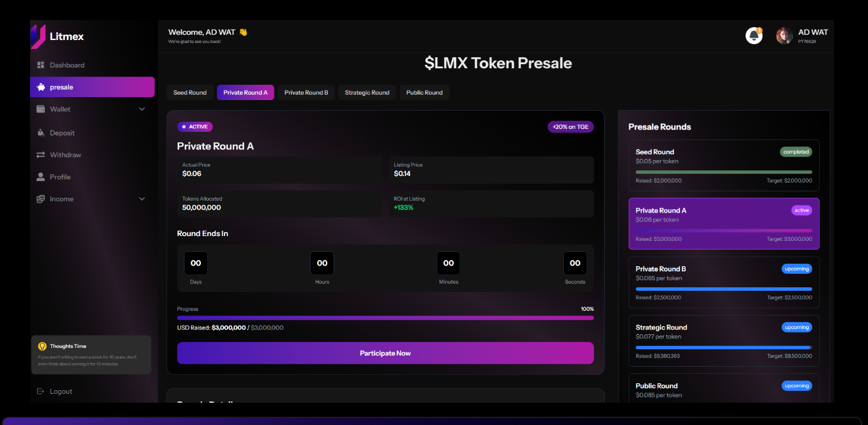The image size is (868, 425).
Task: Click the upcoming badge on Strategic Round
Action: (797, 327)
